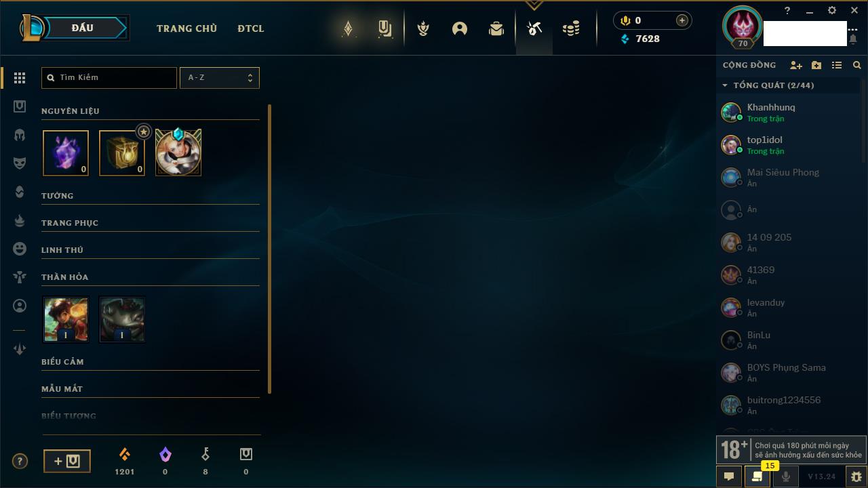Open the Profile icon in top bar
The image size is (868, 488).
[x=460, y=28]
